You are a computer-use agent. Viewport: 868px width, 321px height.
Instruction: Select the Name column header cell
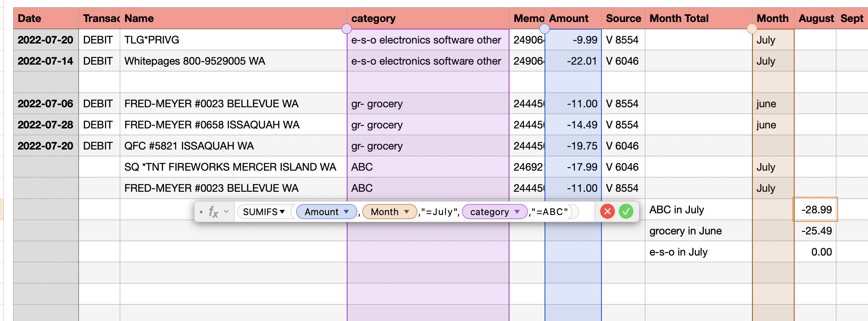(x=233, y=19)
